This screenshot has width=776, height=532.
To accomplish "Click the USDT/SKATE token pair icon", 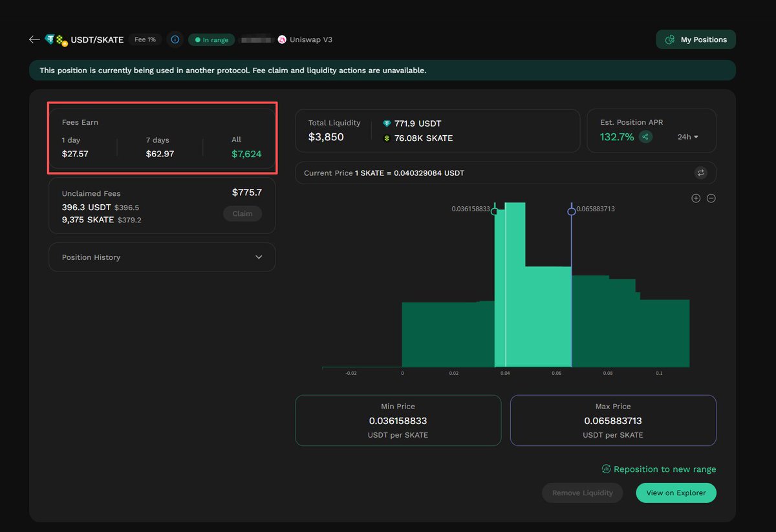I will 56,40.
